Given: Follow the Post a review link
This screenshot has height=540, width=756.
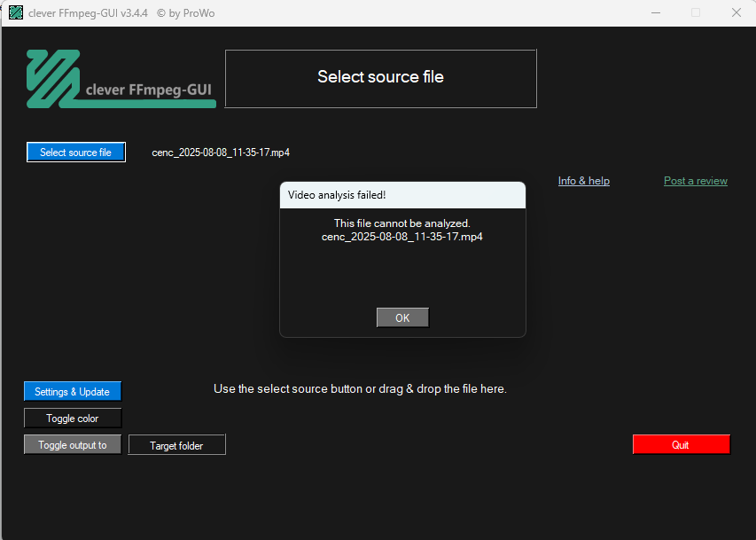Looking at the screenshot, I should pos(696,181).
